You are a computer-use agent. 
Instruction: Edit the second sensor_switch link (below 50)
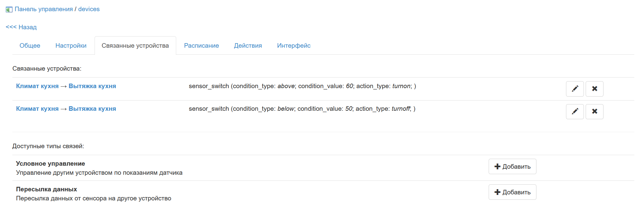(x=574, y=111)
